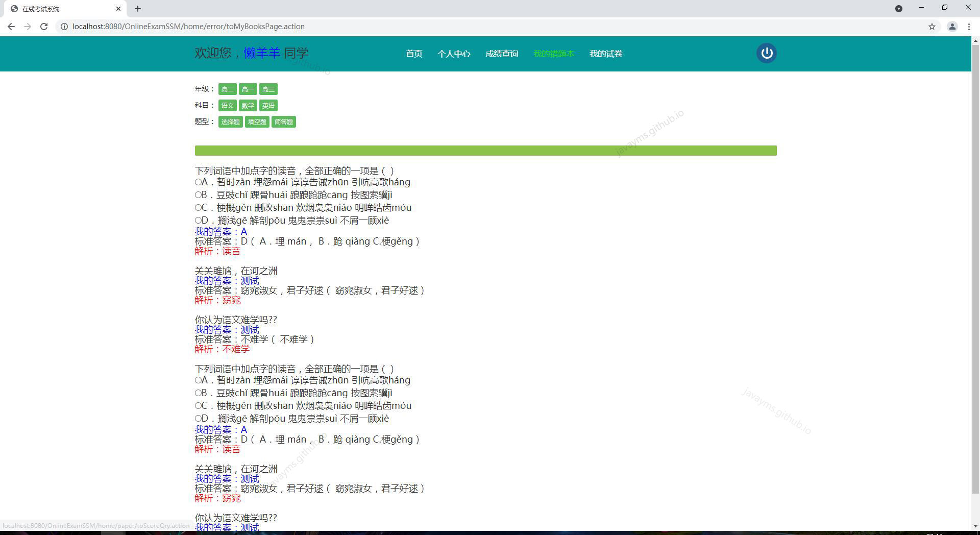Click the 题型： label
980x535 pixels.
coord(205,121)
